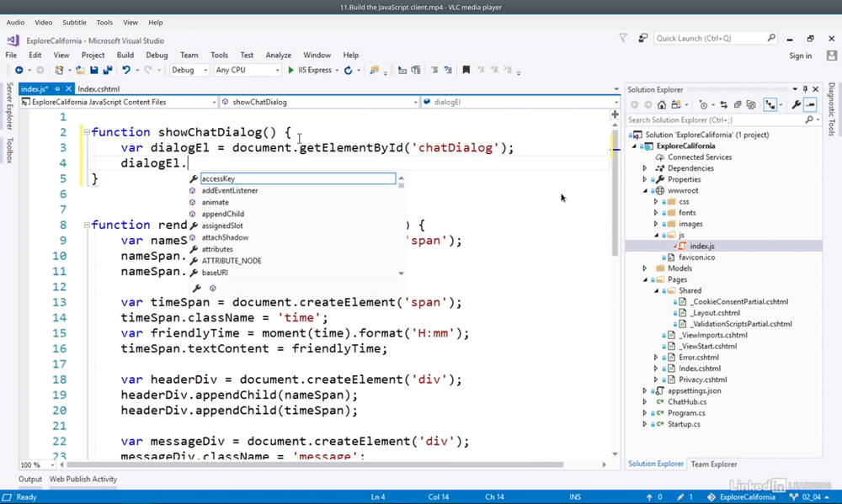Click the New Project toolbar icon
This screenshot has height=504, width=842.
tap(59, 71)
